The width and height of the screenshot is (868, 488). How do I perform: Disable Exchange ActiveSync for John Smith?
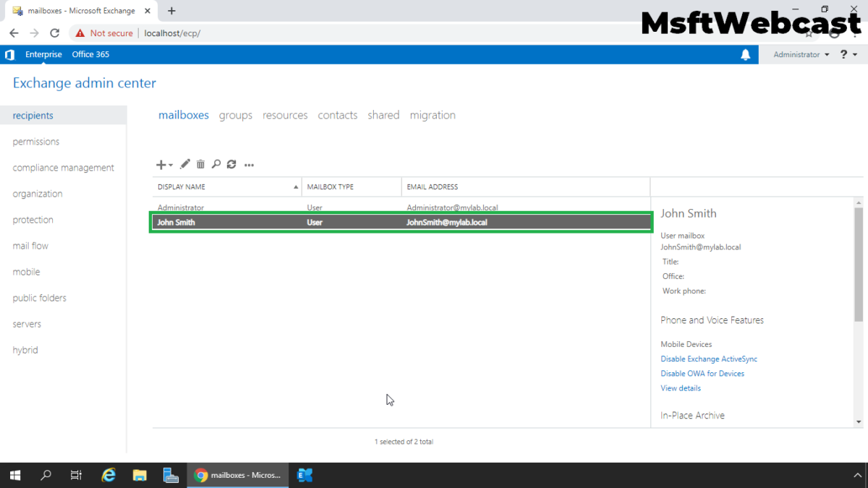coord(709,359)
